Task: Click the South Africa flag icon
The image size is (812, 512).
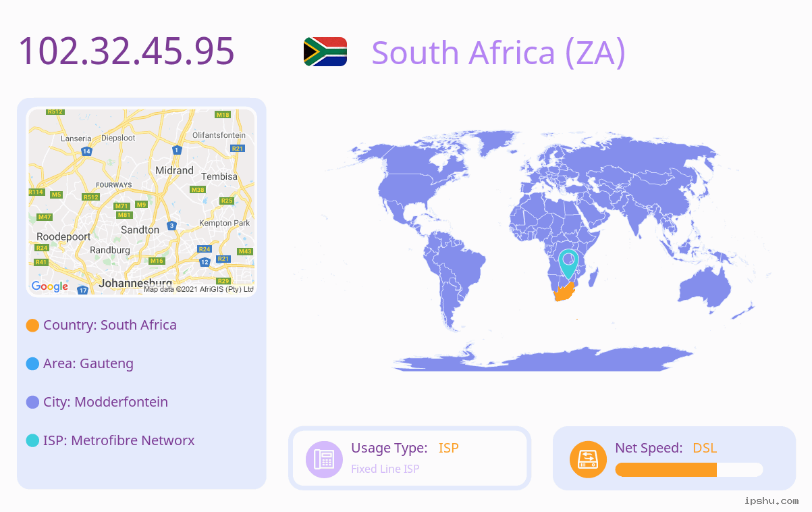Action: tap(325, 52)
